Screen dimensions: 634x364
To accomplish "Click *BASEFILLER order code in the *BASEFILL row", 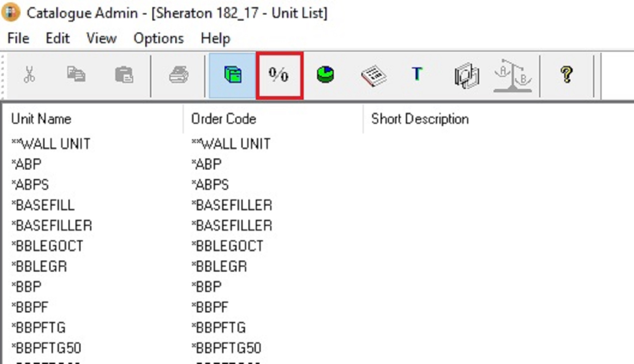I will (x=232, y=205).
